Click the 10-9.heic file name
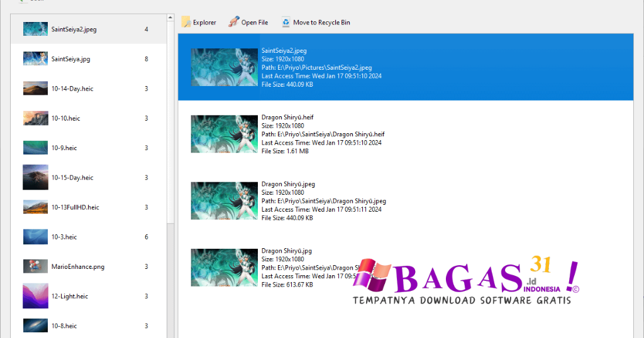 click(x=64, y=148)
